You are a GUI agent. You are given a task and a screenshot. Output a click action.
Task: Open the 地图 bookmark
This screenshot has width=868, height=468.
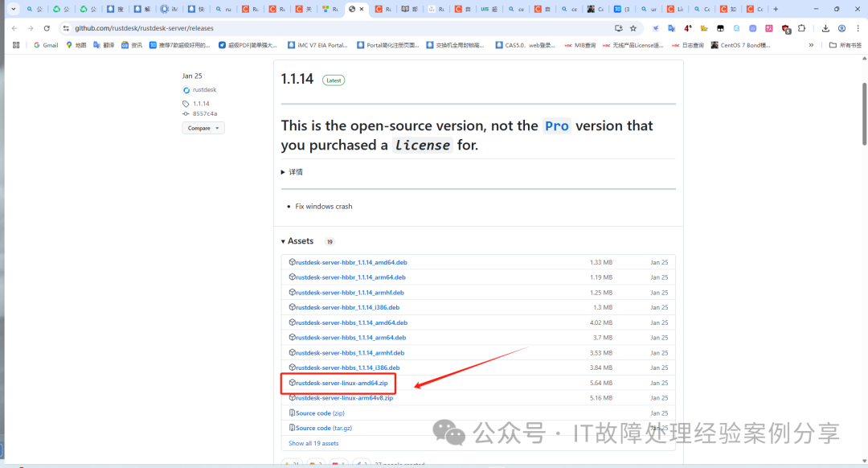pos(76,45)
